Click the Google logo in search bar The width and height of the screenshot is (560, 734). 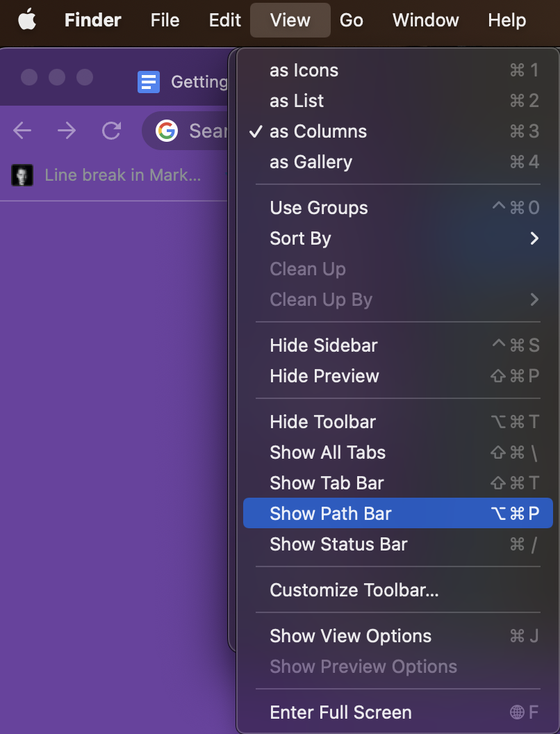point(167,131)
